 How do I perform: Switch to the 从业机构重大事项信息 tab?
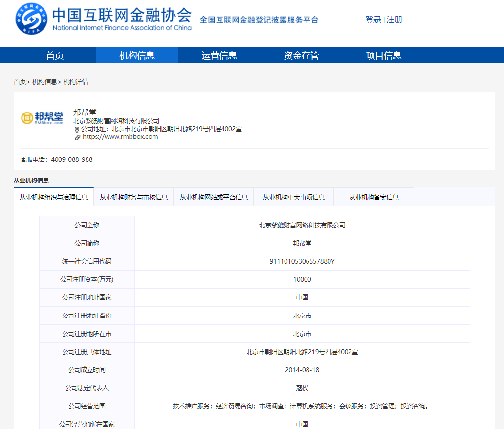[294, 197]
